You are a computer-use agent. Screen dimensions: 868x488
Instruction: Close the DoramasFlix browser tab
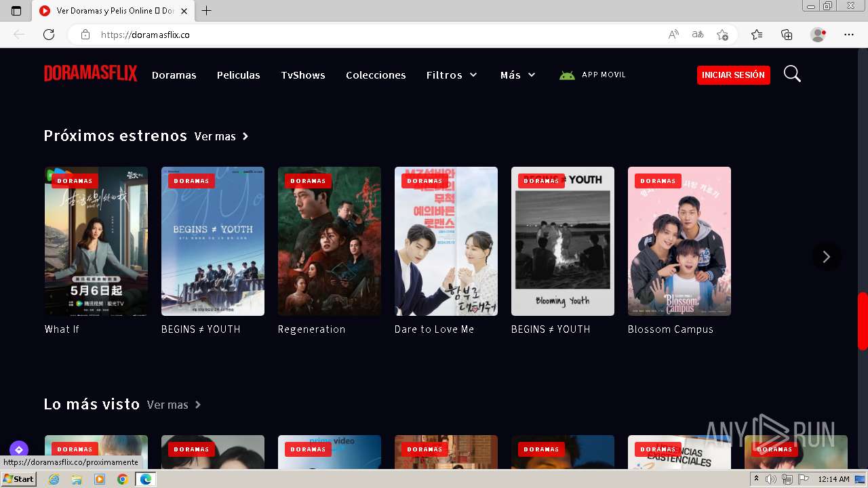click(184, 11)
